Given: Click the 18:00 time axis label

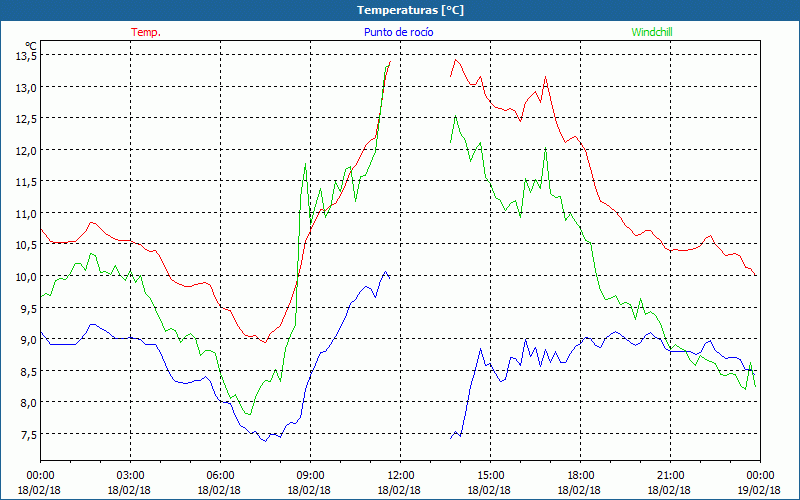Looking at the screenshot, I should pos(580,476).
